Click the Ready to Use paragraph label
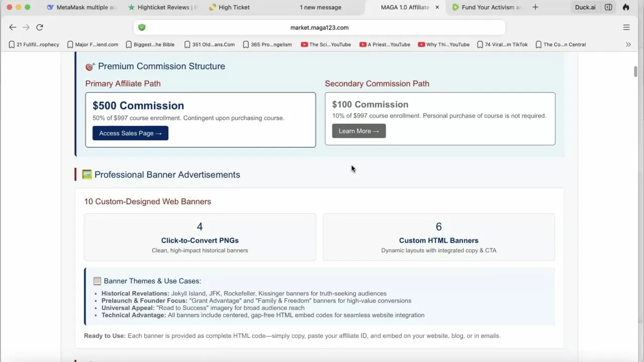 click(105, 336)
